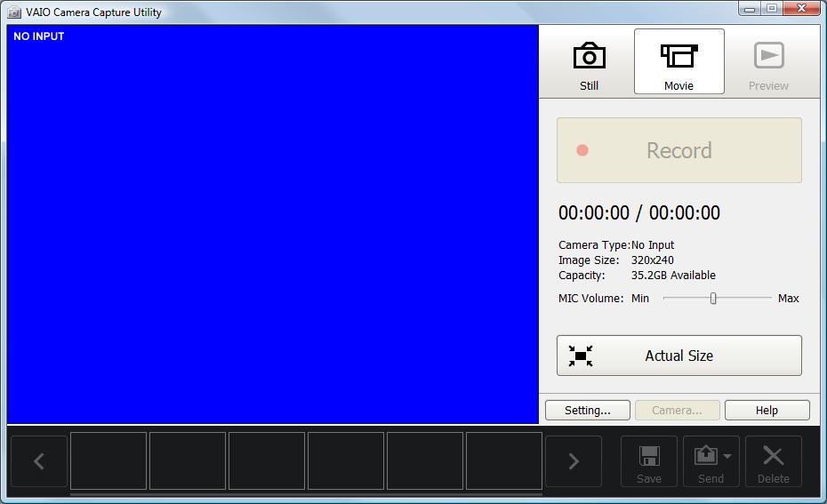Screen dimensions: 827x504
Task: Start recording with the Record button
Action: [x=678, y=150]
